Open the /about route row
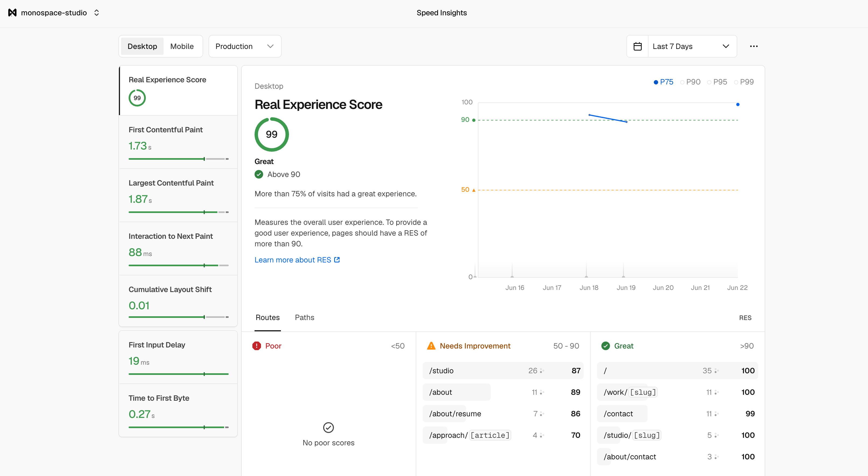Screen dimensions: 868x476 click(503, 392)
